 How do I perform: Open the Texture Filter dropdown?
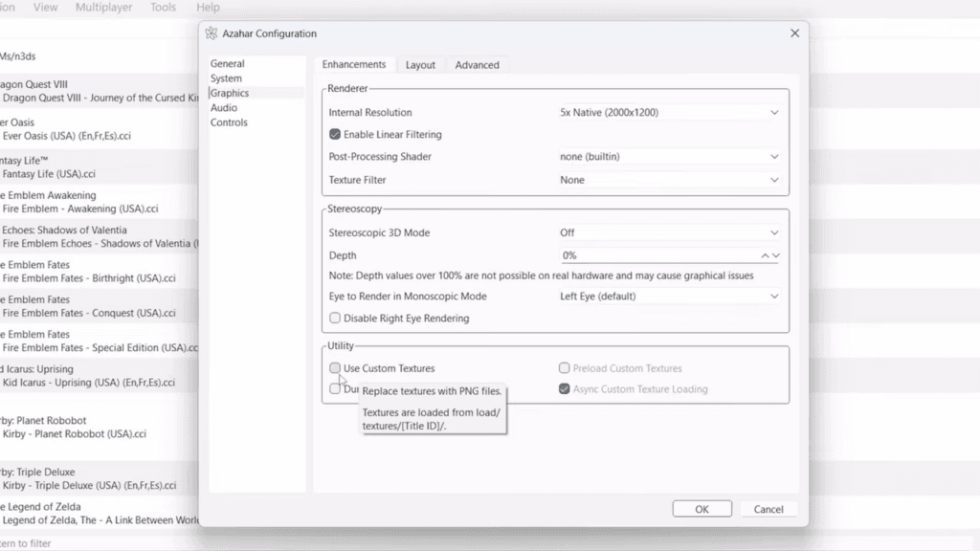click(x=669, y=180)
